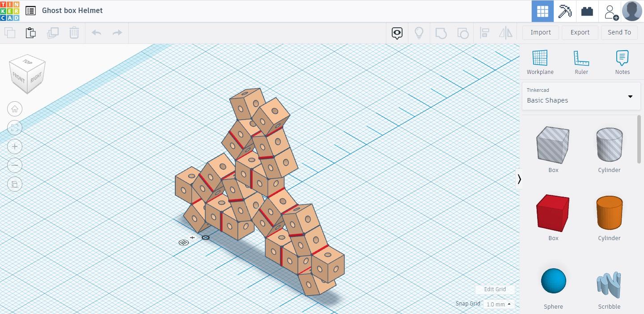
Task: Select the Workplane tool
Action: point(540,62)
